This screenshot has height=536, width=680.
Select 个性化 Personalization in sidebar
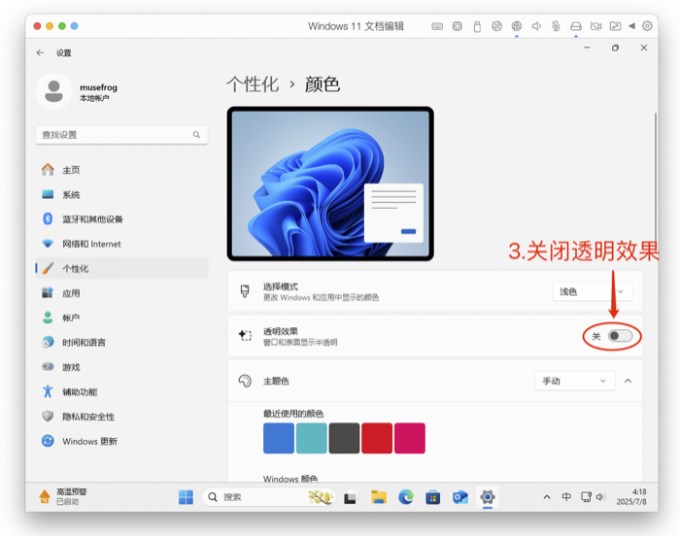coord(122,268)
